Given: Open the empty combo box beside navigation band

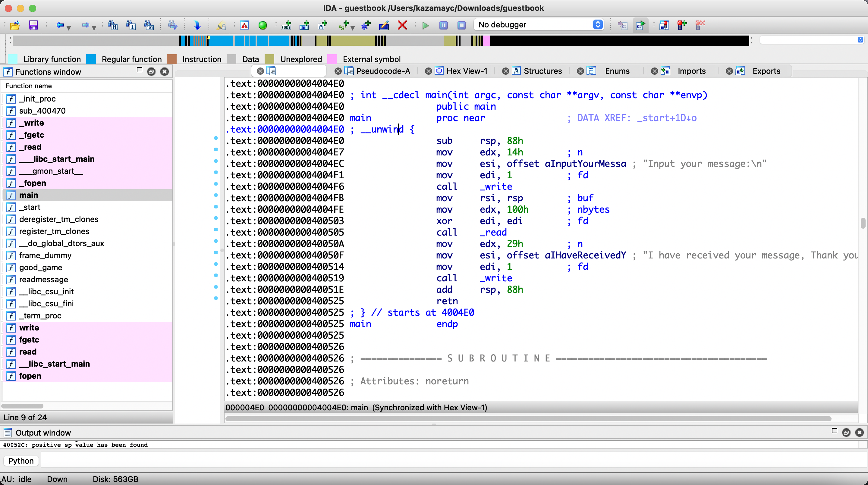Looking at the screenshot, I should pos(812,40).
